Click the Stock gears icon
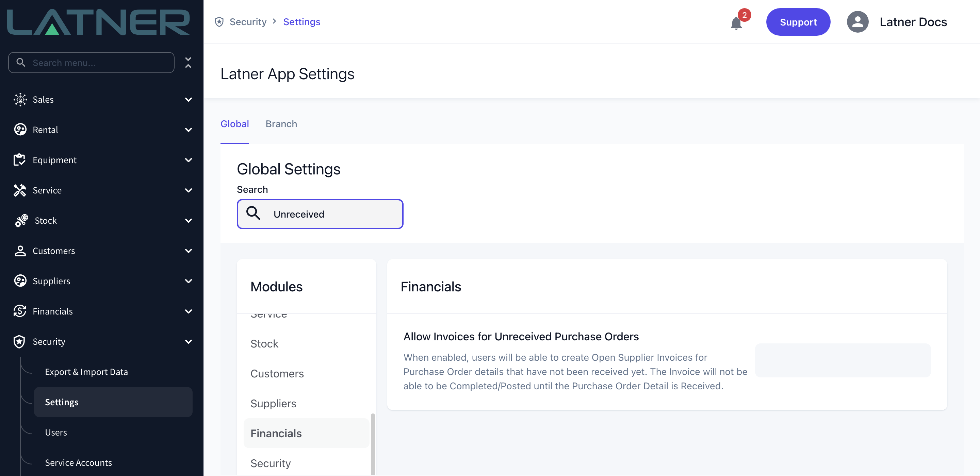Screen dimensions: 980x476 21,221
